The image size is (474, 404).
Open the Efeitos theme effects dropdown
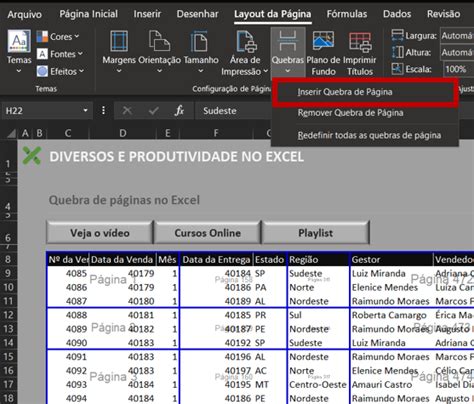60,71
